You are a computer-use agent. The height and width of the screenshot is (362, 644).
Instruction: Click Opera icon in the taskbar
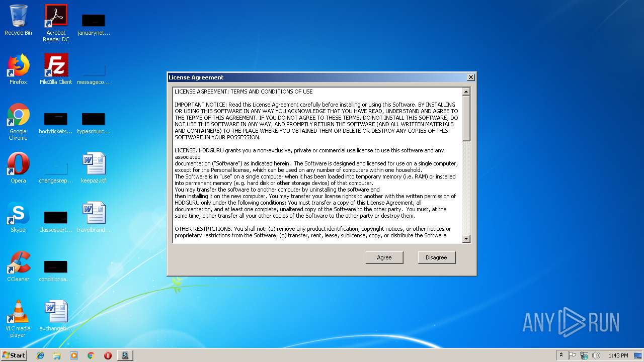108,355
